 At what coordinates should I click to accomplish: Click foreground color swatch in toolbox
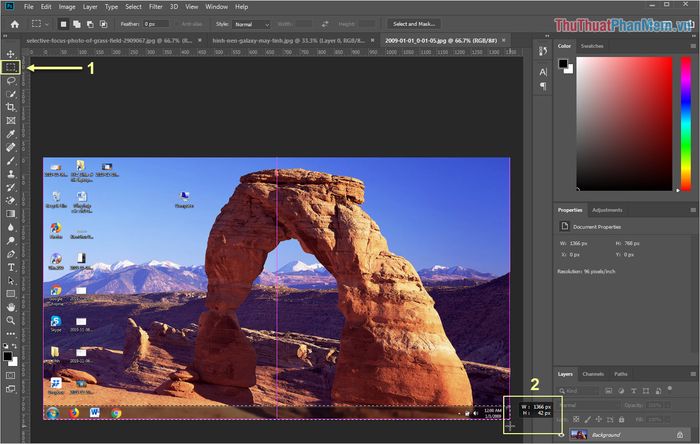tap(8, 356)
